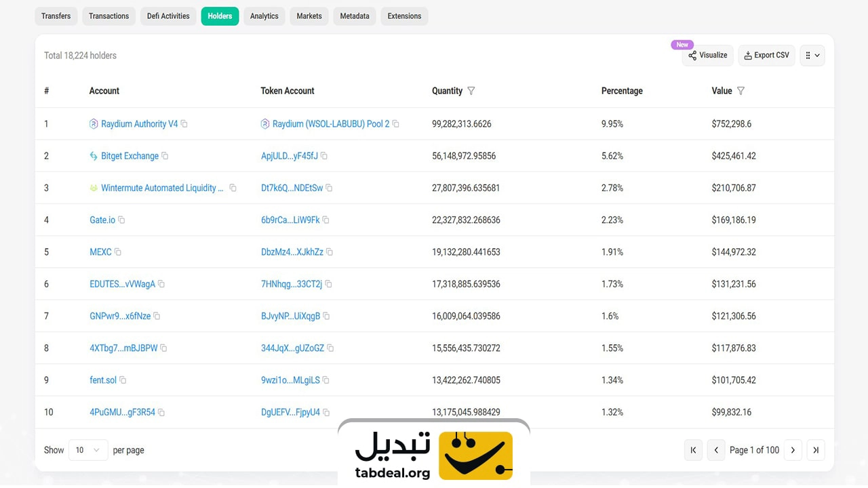Open the 4XTbg7...mBJBPW account link
This screenshot has width=868, height=488.
pos(123,348)
